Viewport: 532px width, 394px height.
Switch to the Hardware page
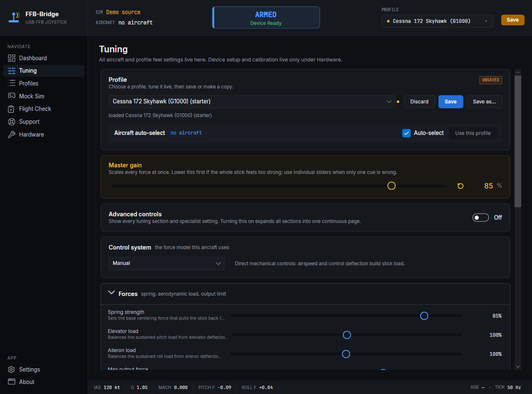coord(44,135)
